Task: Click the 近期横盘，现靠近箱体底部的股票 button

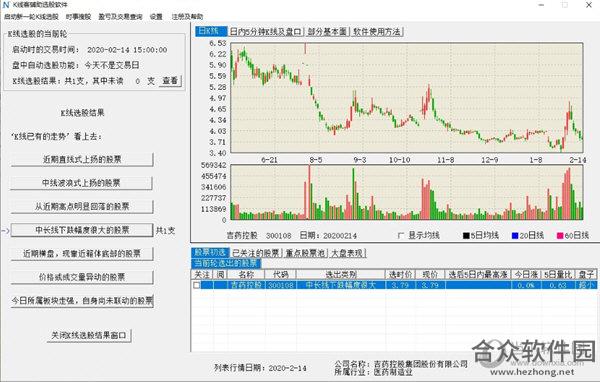Action: [x=82, y=253]
